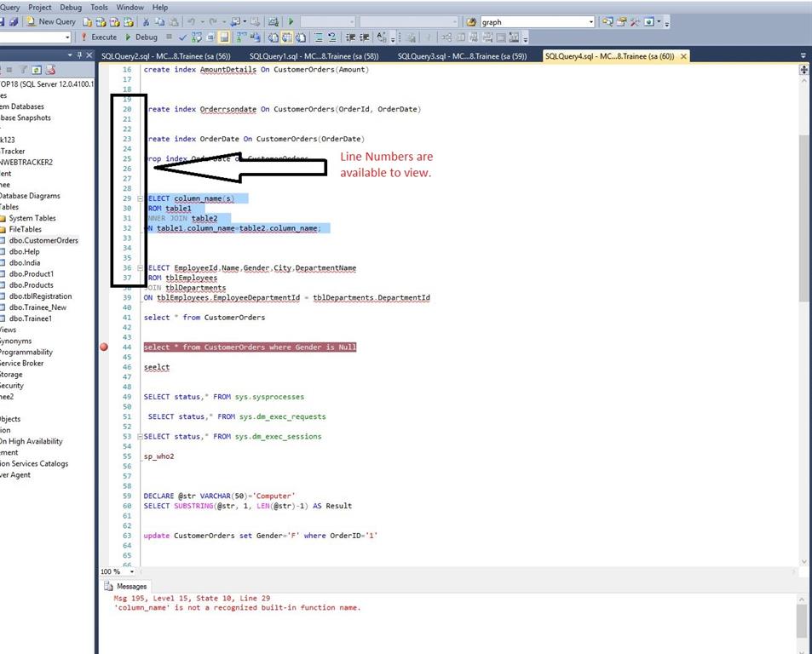The width and height of the screenshot is (812, 654).
Task: Click the editor split window handle
Action: [803, 69]
